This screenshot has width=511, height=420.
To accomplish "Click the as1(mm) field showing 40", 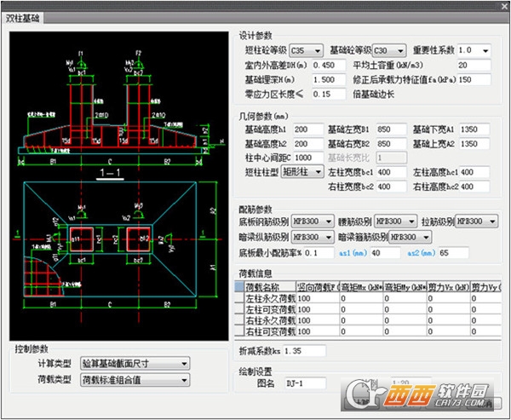I will [x=385, y=253].
